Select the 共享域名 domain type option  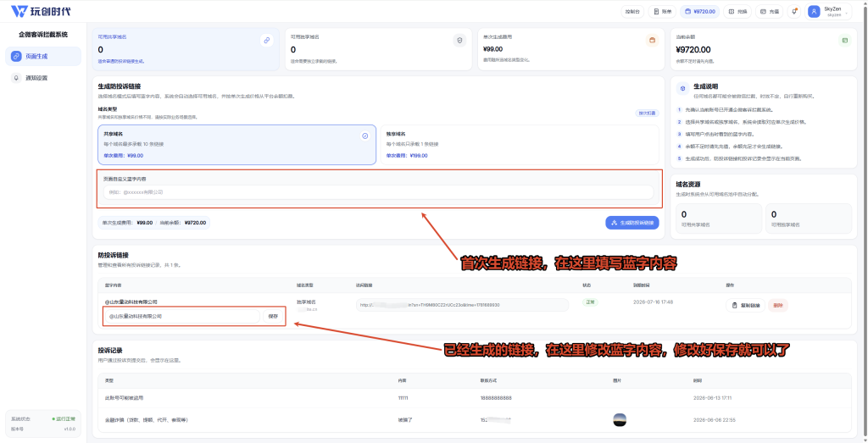[237, 145]
